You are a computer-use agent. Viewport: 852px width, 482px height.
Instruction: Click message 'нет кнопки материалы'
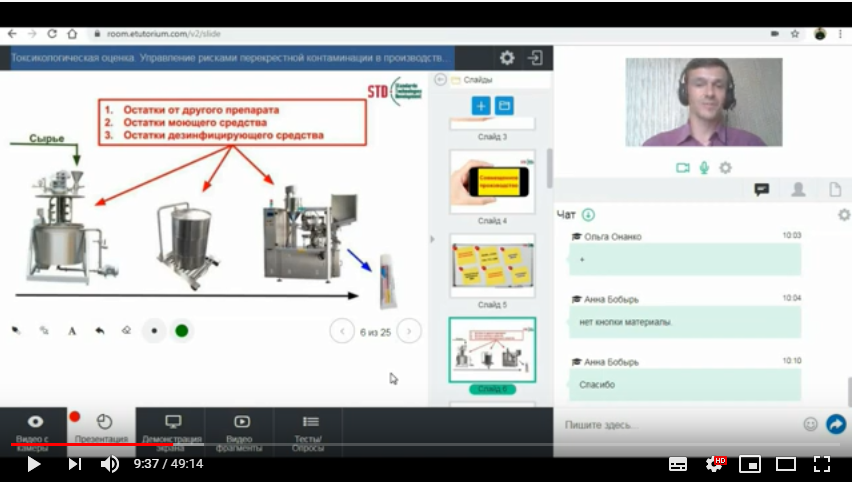[685, 322]
